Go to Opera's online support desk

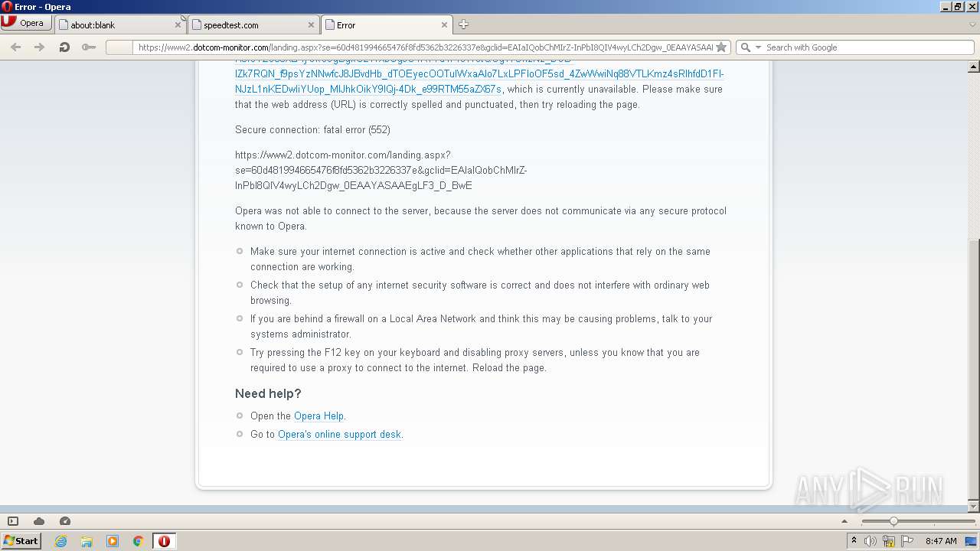(339, 434)
